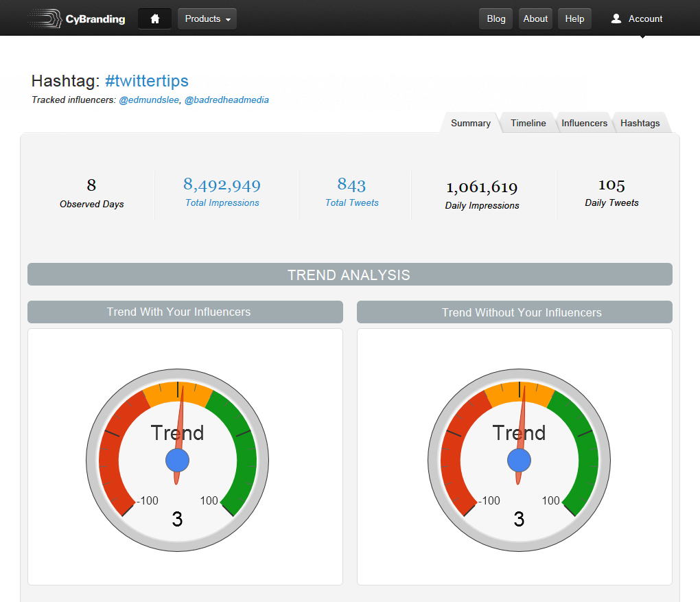Click the 8,492,949 Total Impressions figure
This screenshot has height=602, width=700.
(222, 185)
